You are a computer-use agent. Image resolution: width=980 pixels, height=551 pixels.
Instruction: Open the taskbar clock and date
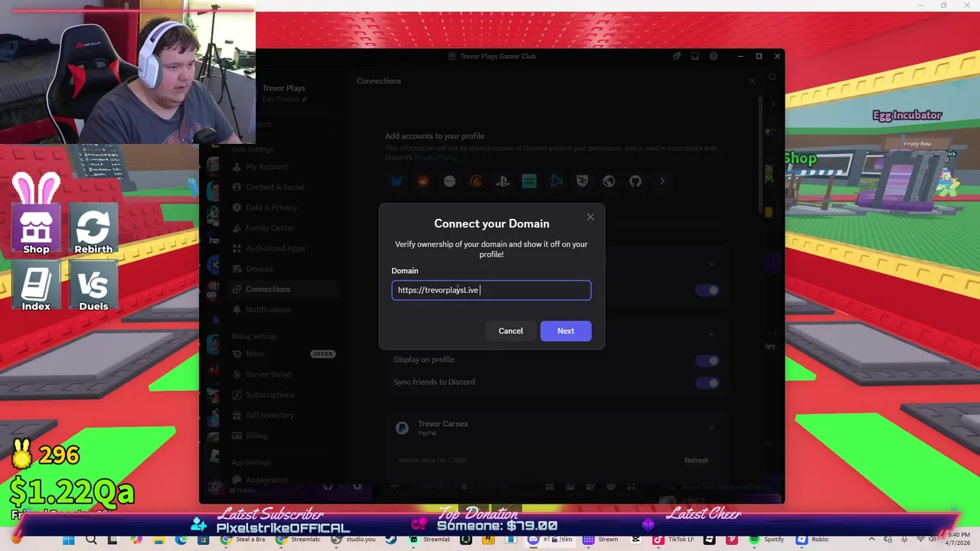(959, 540)
